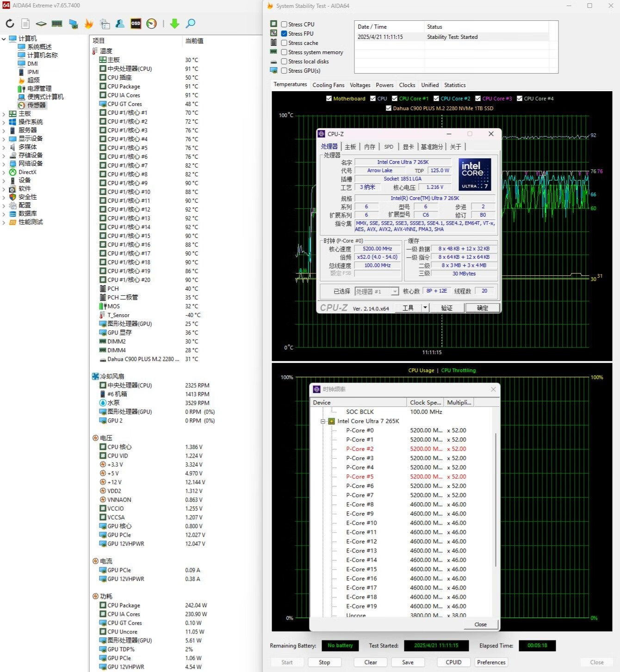Open 处理器 #1 selection dropdown in CPU-Z
Screen dimensions: 620x672
395,292
